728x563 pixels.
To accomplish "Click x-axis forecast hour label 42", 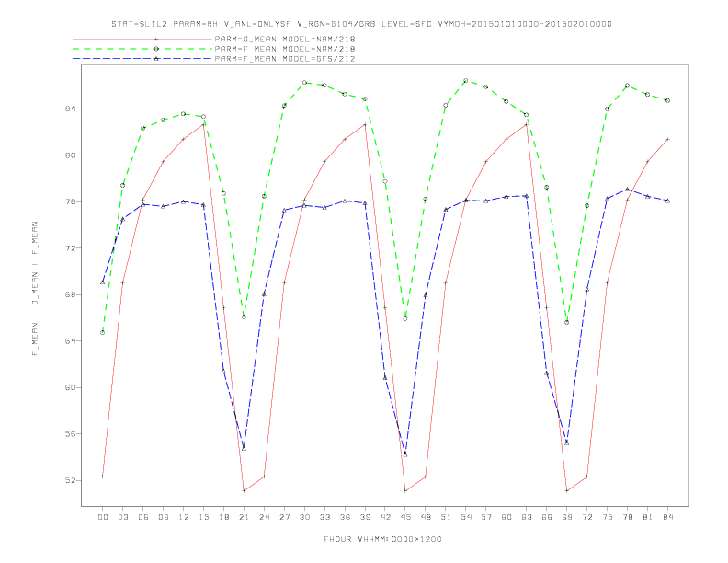I will tap(385, 517).
